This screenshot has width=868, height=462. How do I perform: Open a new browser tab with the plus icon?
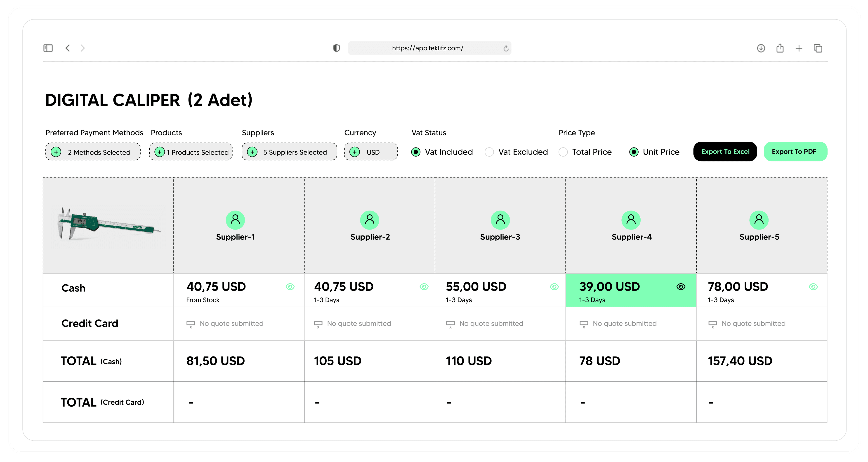tap(799, 48)
